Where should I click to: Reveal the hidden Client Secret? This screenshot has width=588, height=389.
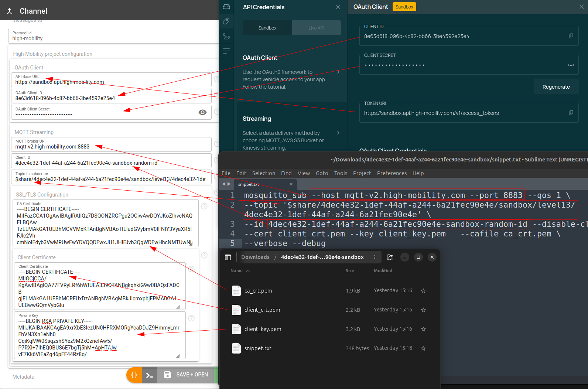(x=571, y=65)
